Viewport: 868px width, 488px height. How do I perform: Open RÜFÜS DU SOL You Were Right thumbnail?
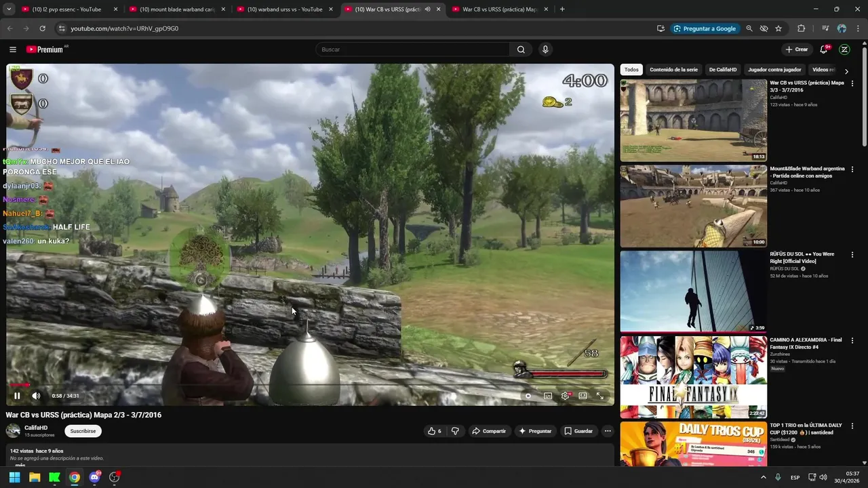694,291
